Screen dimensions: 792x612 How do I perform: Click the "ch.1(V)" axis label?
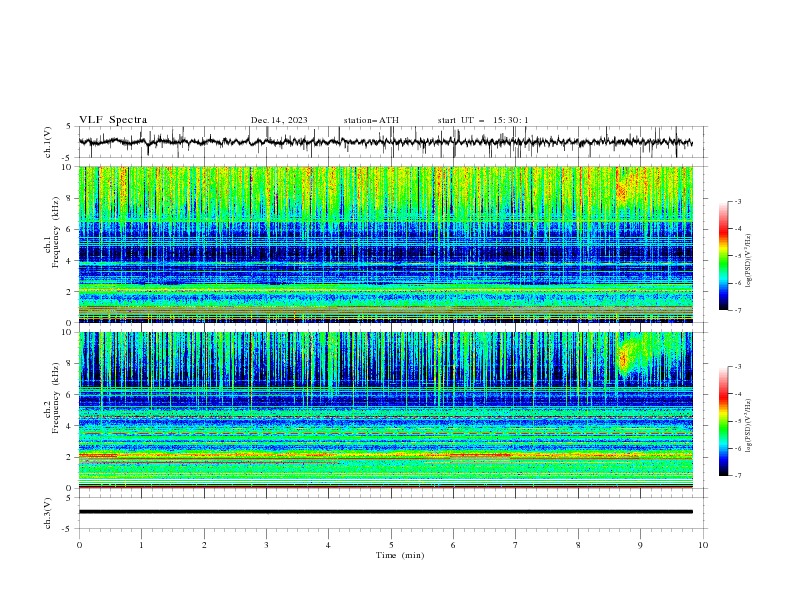pyautogui.click(x=48, y=142)
